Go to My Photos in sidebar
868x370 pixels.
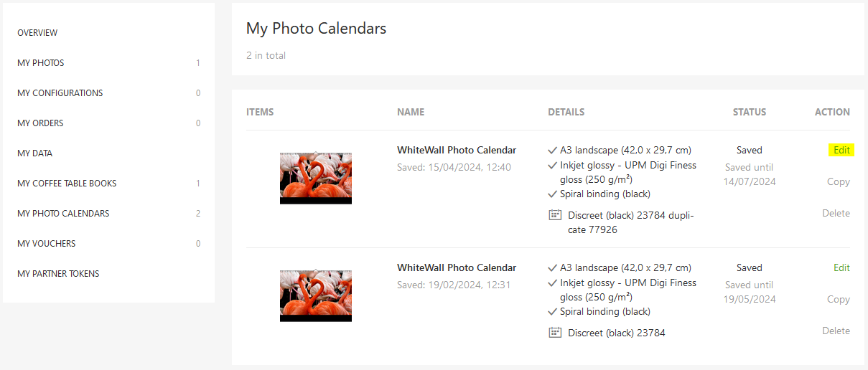[41, 63]
